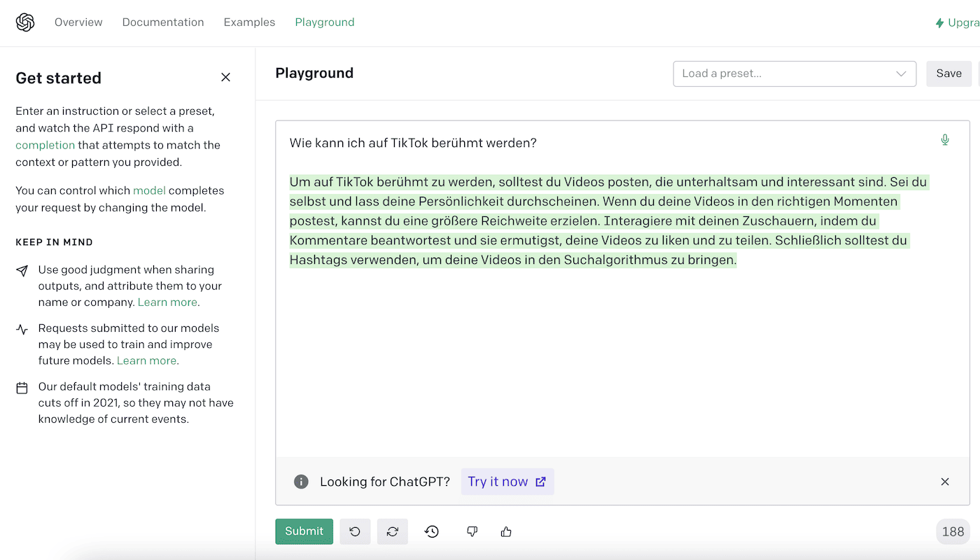The height and width of the screenshot is (560, 980).
Task: Click the Wie kann ich auf TikTok question
Action: (413, 143)
